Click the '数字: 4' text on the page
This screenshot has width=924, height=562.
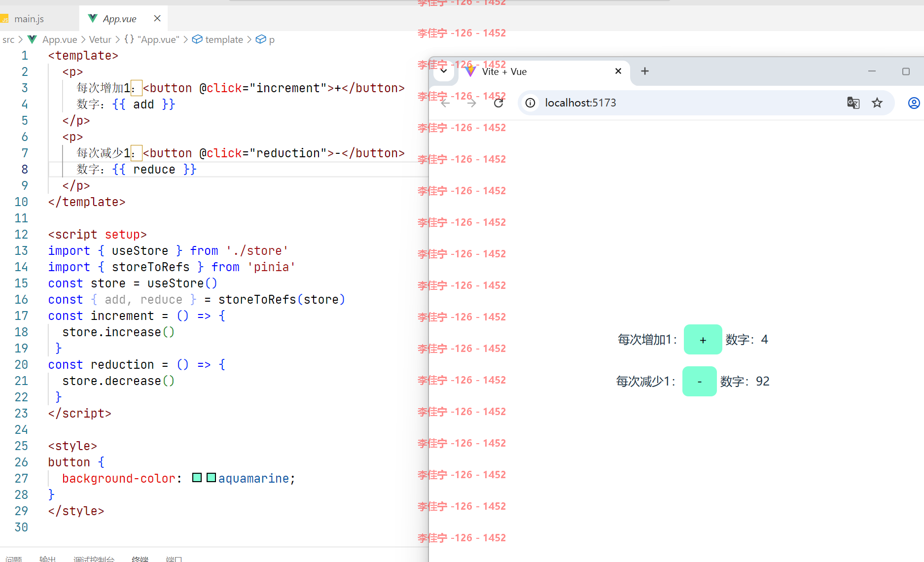click(746, 339)
